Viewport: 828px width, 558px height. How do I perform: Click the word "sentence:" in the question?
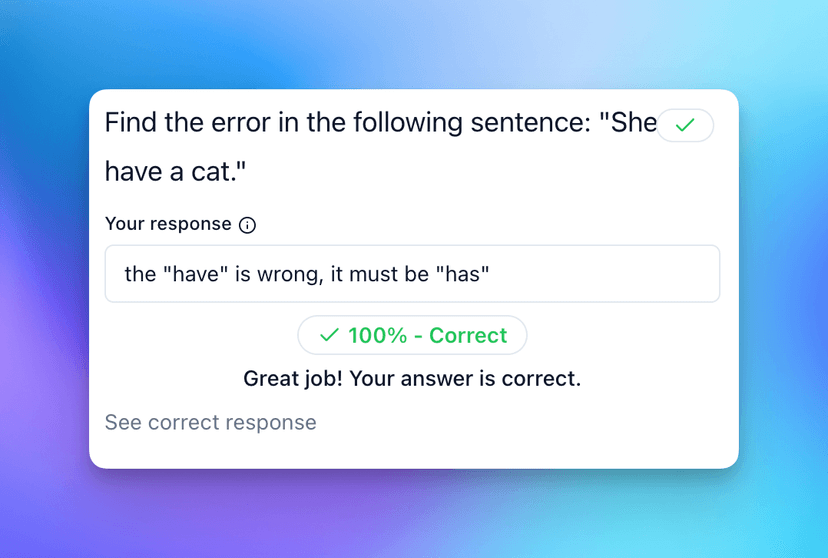(x=544, y=123)
